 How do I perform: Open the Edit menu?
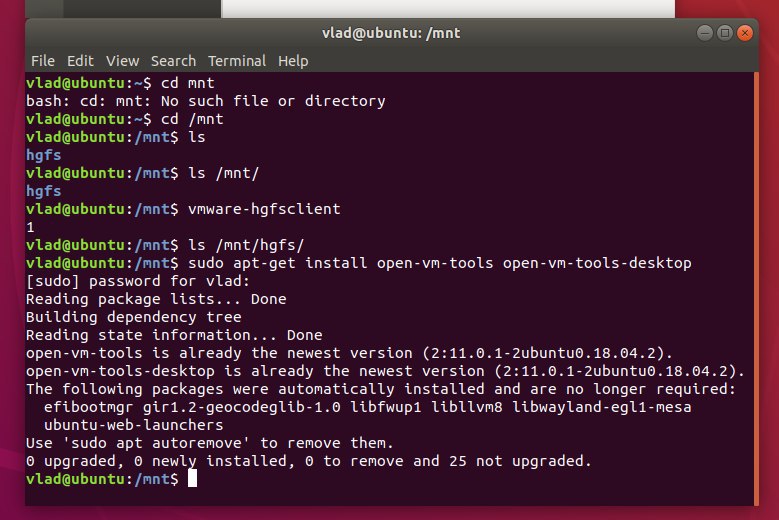point(80,61)
